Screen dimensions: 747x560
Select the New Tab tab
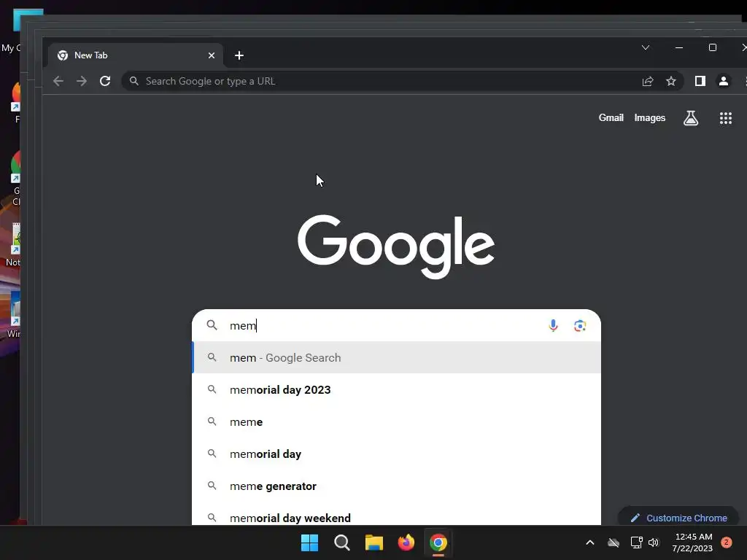pos(135,55)
